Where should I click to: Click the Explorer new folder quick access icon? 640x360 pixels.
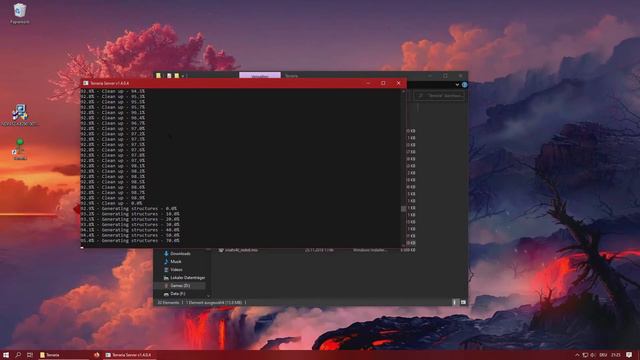click(x=177, y=76)
